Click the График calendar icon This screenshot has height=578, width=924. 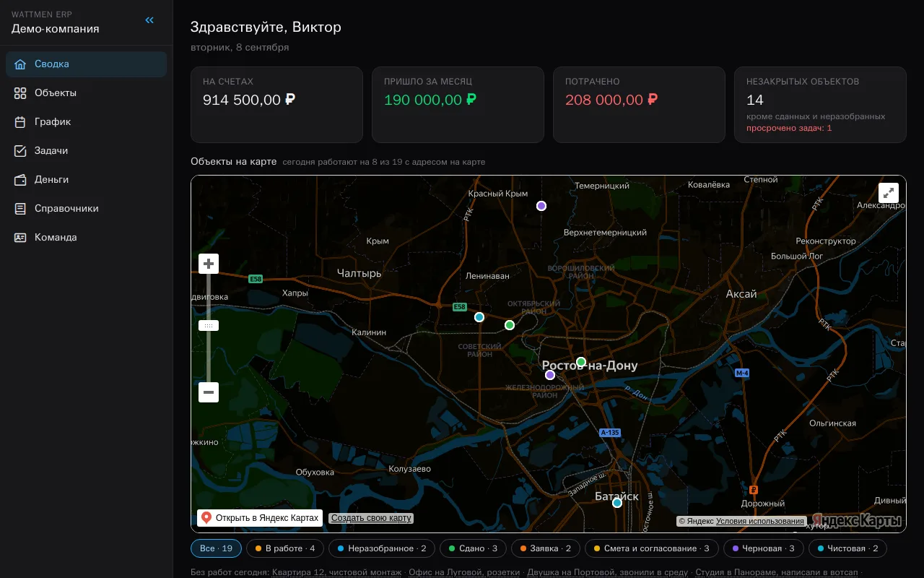(x=20, y=121)
